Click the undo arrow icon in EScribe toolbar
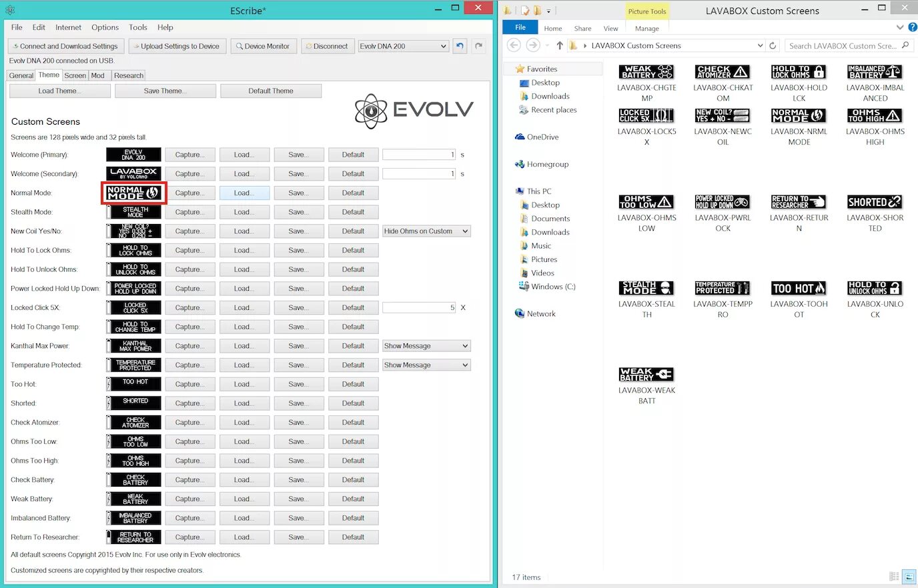 pos(460,46)
